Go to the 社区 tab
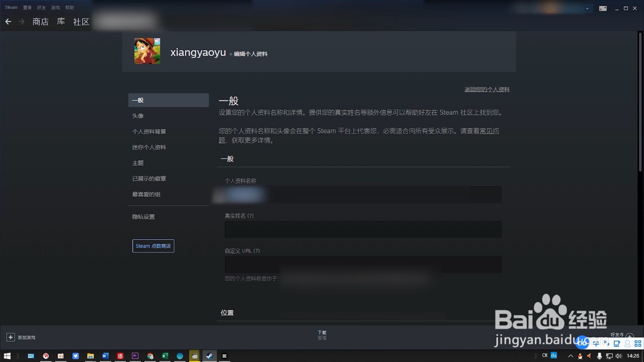 81,22
